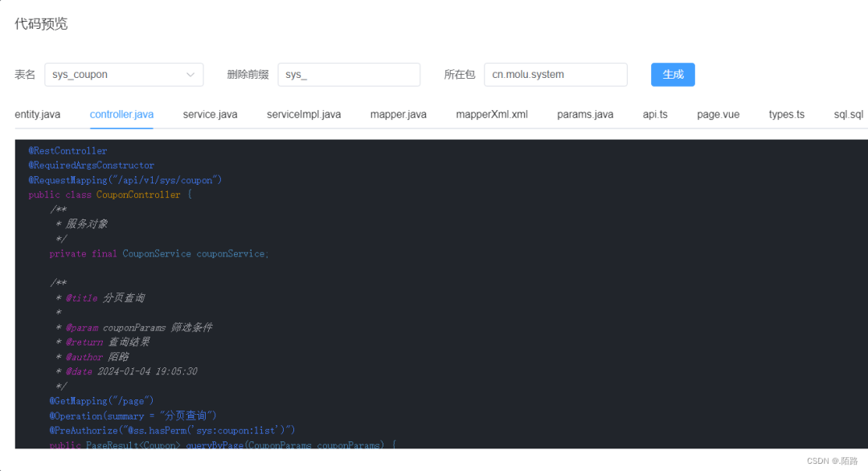Open the params.java tab
The width and height of the screenshot is (868, 471).
coord(585,115)
